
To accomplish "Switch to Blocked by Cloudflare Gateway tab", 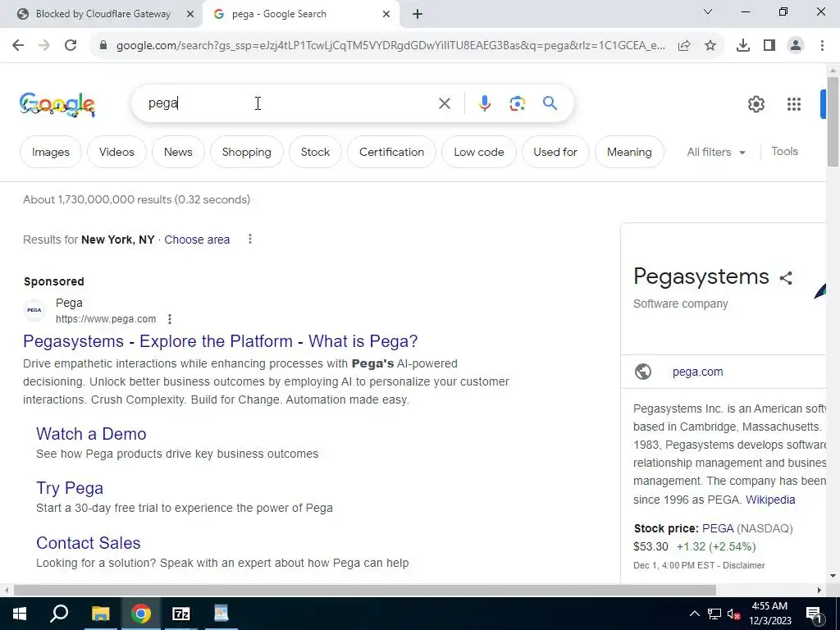I will pos(103,15).
